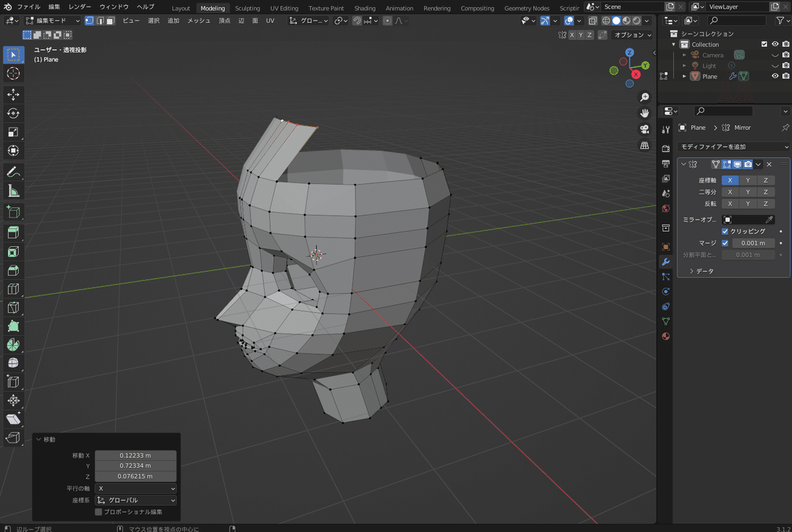Toggle the マージ checkbox
This screenshot has width=792, height=532.
725,243
